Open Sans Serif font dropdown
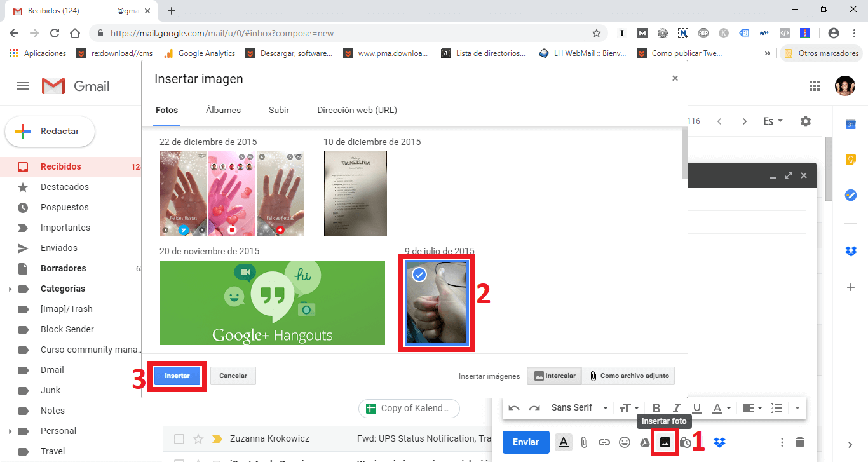868x462 pixels. (580, 408)
